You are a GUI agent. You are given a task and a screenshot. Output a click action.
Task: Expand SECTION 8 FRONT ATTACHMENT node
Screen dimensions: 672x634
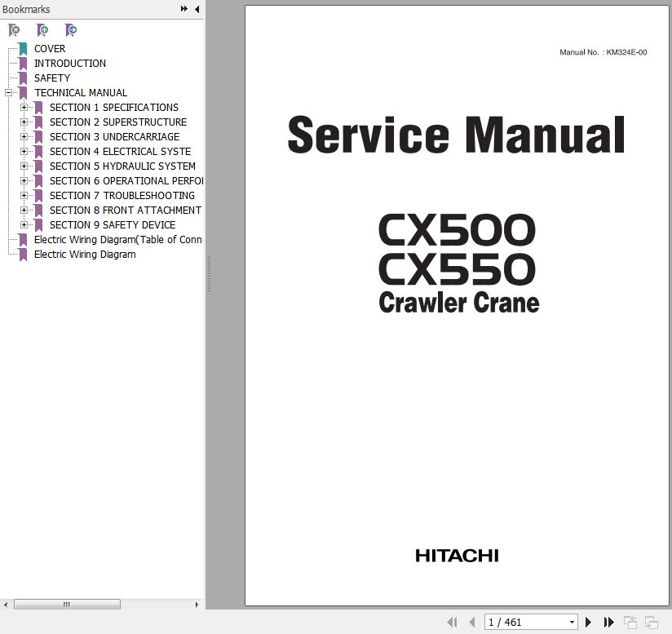click(x=24, y=210)
